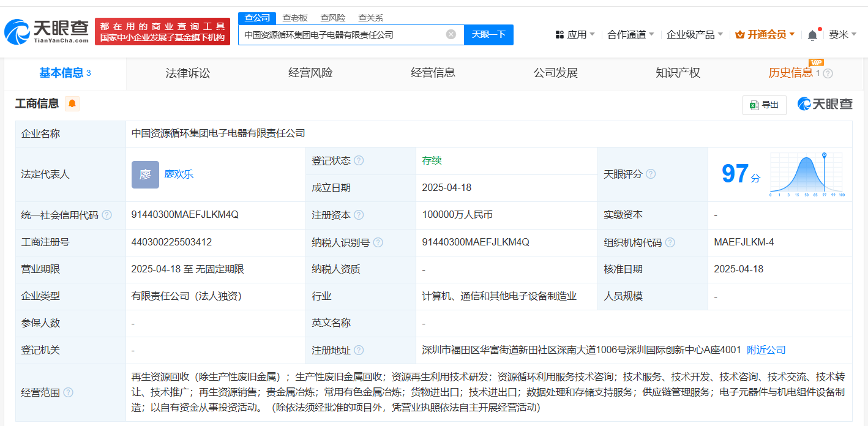This screenshot has width=868, height=426.
Task: Click help icon beside 统一社会信用代码
Action: 107,215
